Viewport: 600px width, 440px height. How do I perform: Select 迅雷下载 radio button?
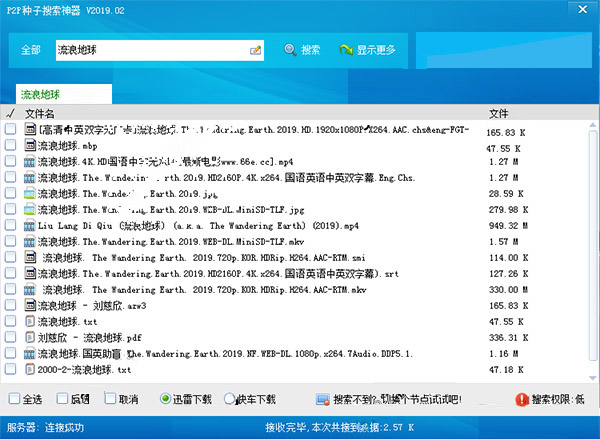(x=165, y=399)
